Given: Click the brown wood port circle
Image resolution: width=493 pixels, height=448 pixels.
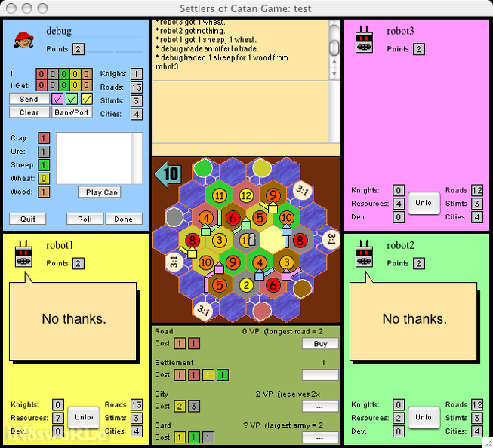Looking at the screenshot, I should 303,288.
